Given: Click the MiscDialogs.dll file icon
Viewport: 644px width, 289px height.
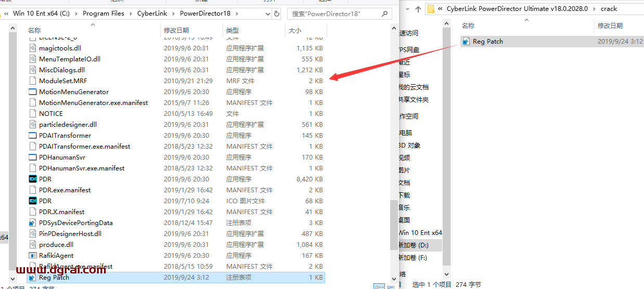Looking at the screenshot, I should pyautogui.click(x=33, y=70).
